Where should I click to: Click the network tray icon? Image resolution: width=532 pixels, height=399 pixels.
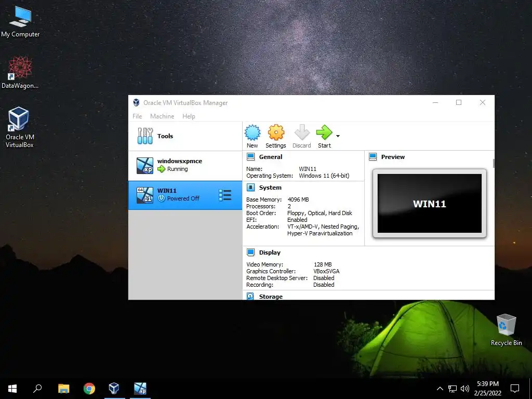point(453,389)
